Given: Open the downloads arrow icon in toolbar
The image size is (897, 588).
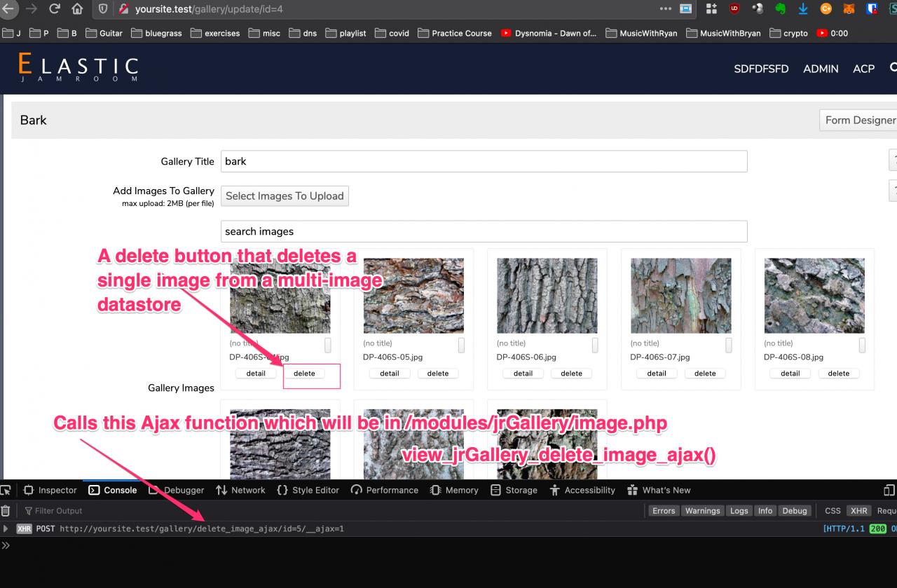Looking at the screenshot, I should (803, 9).
